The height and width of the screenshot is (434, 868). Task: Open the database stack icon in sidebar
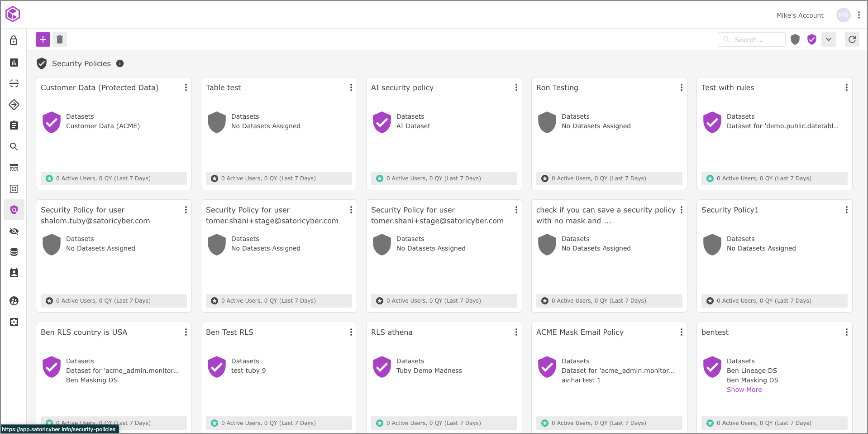click(14, 252)
